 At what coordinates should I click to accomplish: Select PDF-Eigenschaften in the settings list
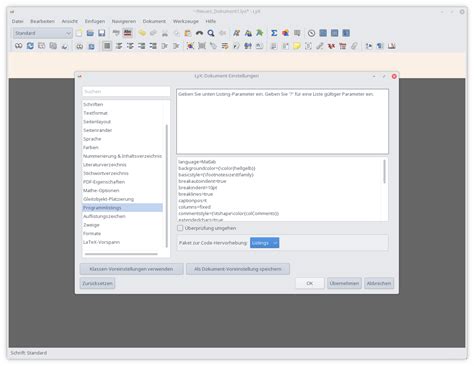coord(122,182)
